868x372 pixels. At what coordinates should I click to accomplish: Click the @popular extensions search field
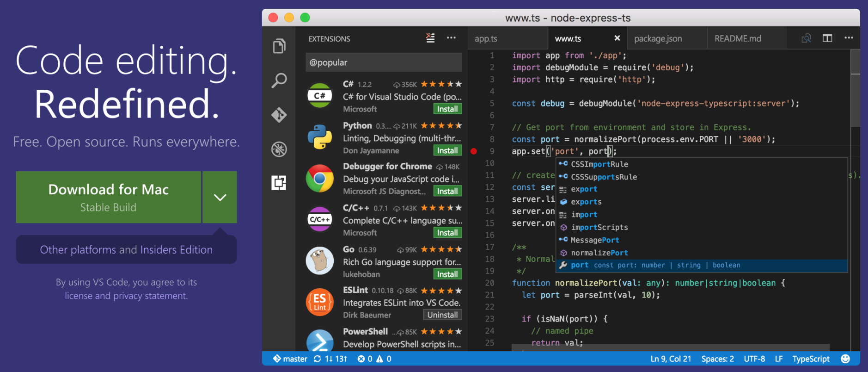click(384, 62)
